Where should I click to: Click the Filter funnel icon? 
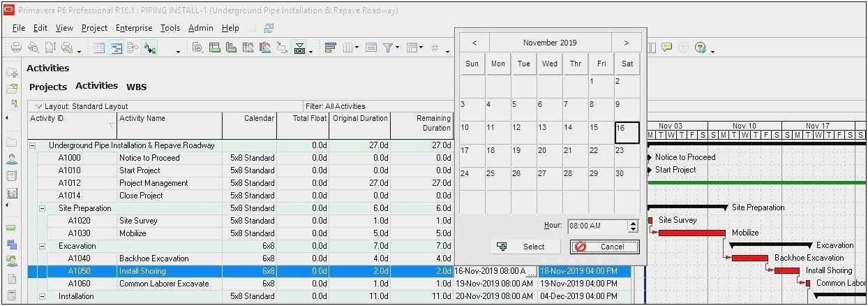(387, 48)
